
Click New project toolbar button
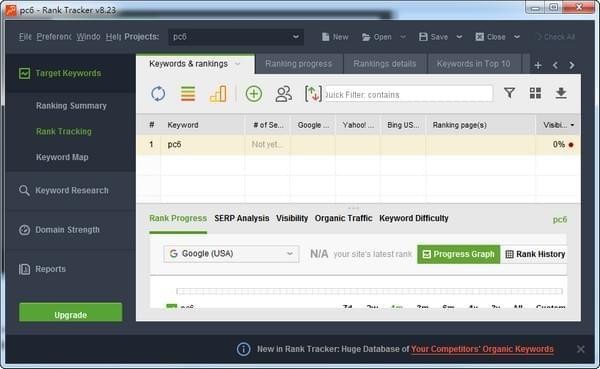[x=335, y=37]
